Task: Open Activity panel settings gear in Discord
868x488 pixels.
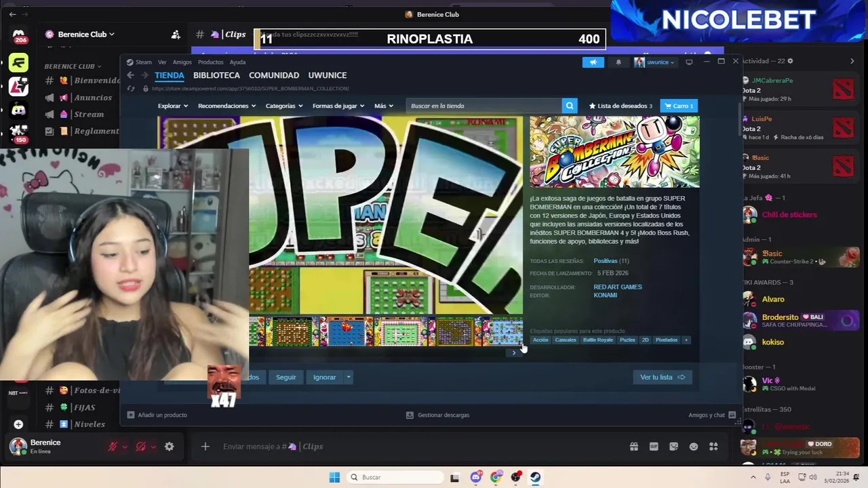Action: pos(790,61)
